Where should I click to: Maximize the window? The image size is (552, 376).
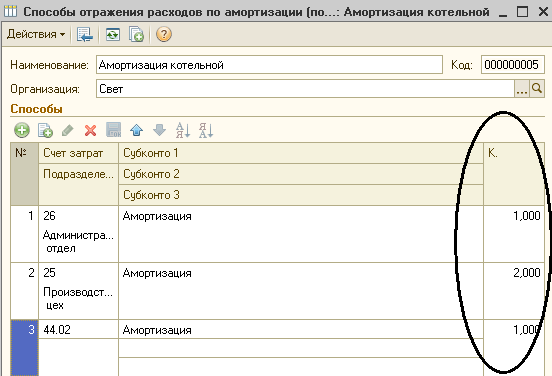pos(522,12)
